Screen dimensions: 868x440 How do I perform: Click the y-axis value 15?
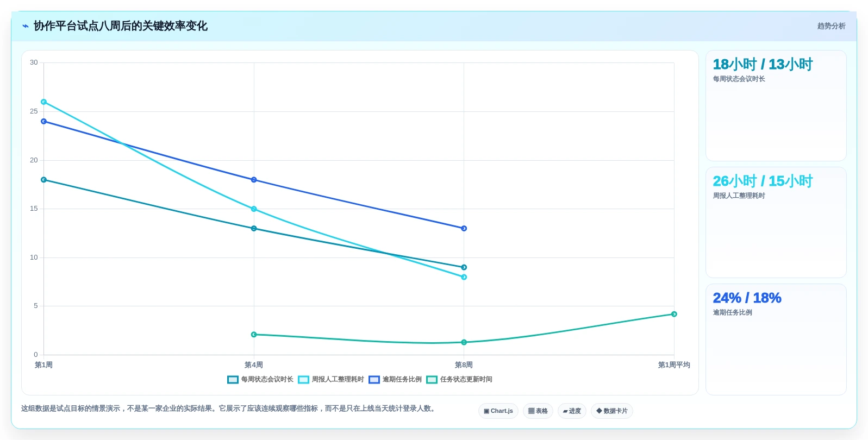[x=34, y=209]
